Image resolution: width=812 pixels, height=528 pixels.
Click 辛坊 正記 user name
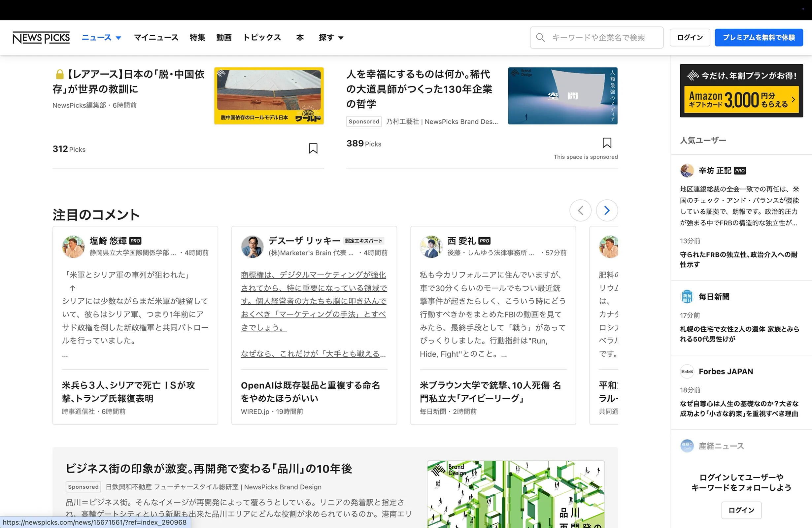pyautogui.click(x=715, y=171)
